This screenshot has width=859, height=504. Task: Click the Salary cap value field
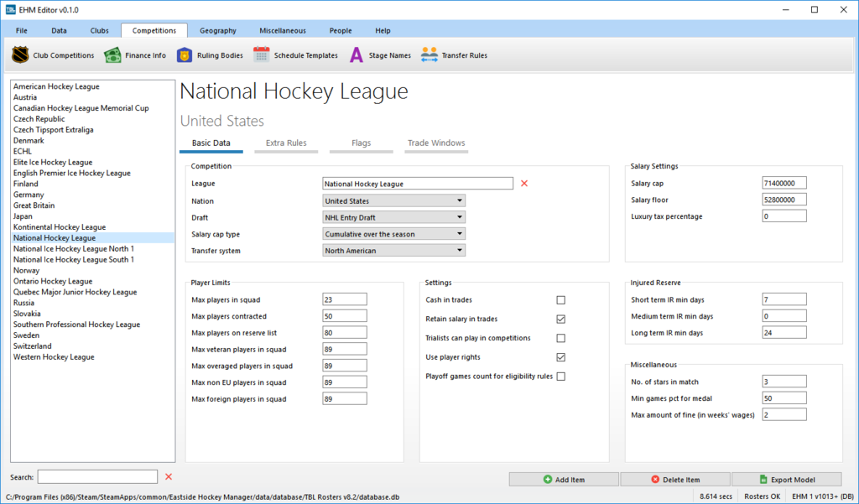coord(784,183)
